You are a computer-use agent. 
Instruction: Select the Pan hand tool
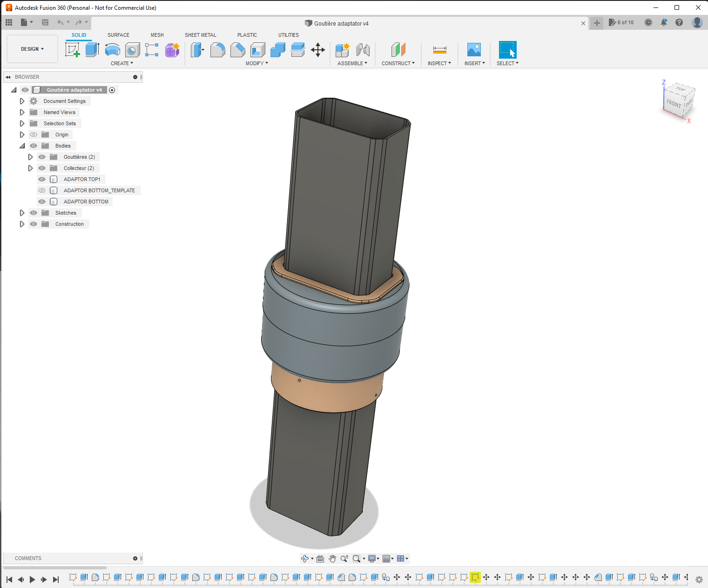(332, 559)
